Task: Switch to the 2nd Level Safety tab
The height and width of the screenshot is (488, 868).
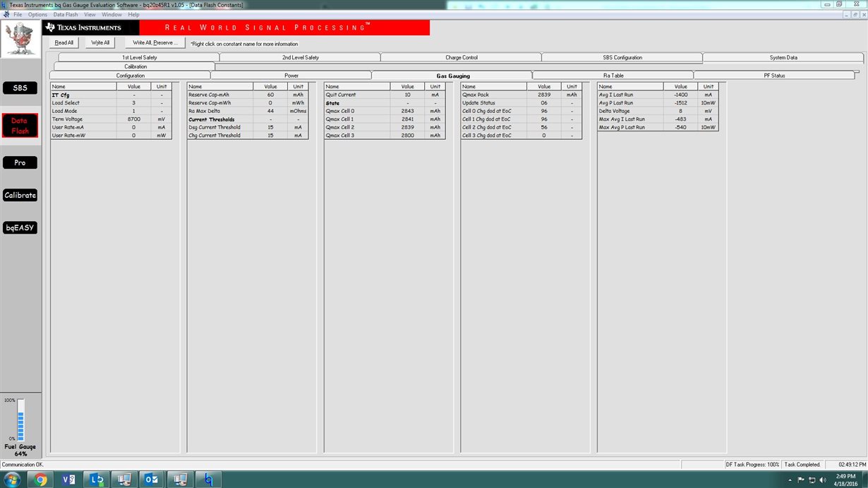Action: point(300,57)
